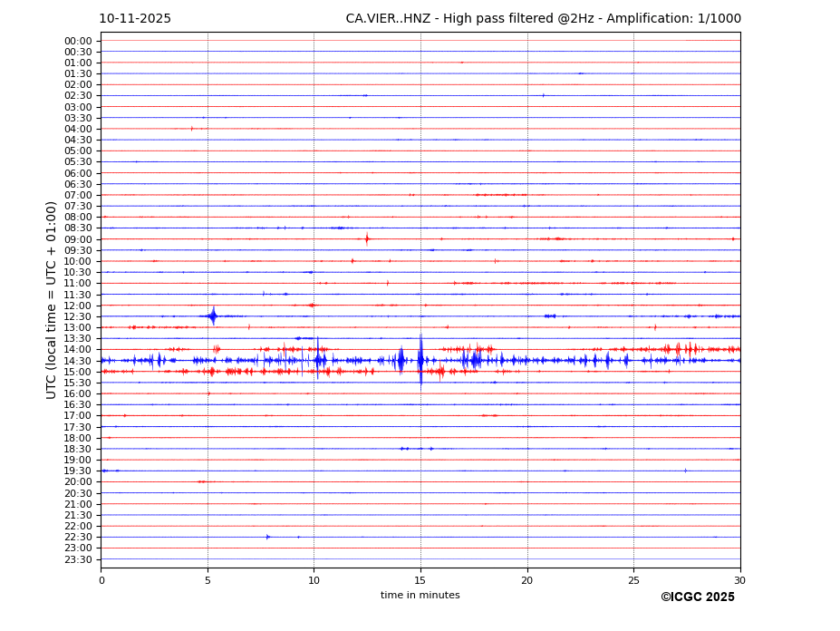Image resolution: width=840 pixels, height=631 pixels.
Task: Click the red spike on the 09:00 trace
Action: [x=367, y=238]
